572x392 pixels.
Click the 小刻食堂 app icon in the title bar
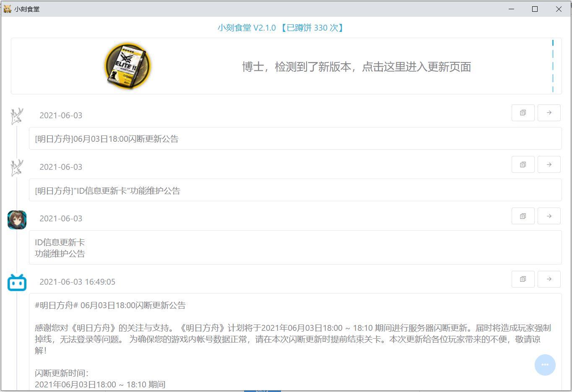click(x=7, y=9)
